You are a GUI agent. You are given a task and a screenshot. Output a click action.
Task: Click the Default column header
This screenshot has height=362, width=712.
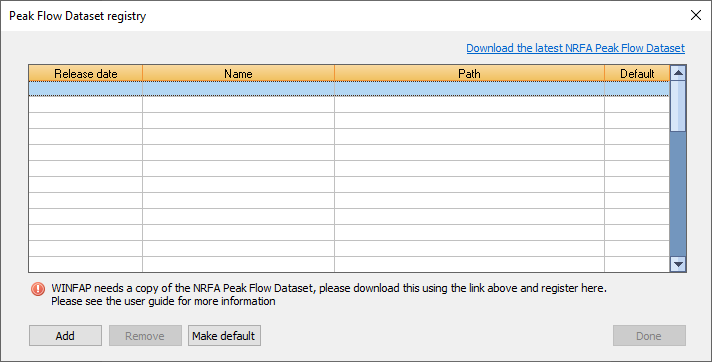(x=637, y=73)
